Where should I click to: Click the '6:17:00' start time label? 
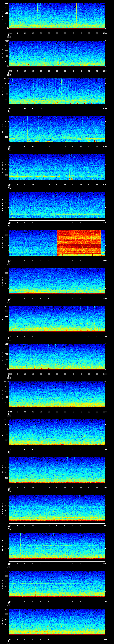[9, 147]
